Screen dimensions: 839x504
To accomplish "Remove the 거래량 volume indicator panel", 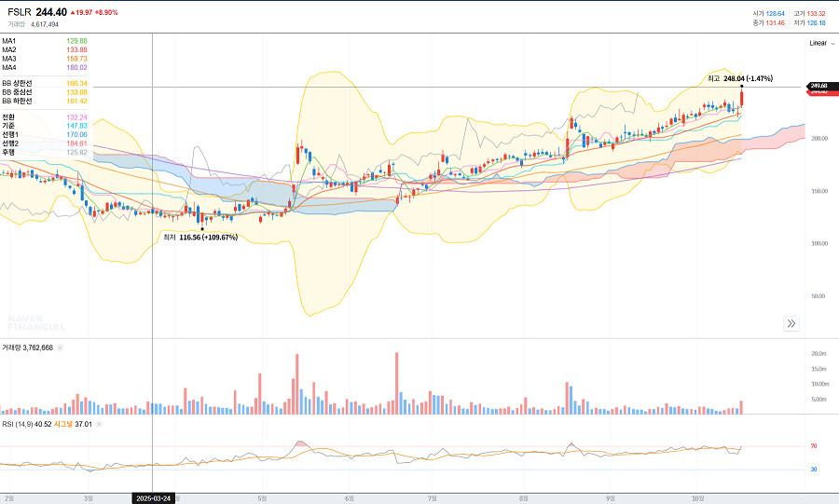I will click(x=60, y=347).
